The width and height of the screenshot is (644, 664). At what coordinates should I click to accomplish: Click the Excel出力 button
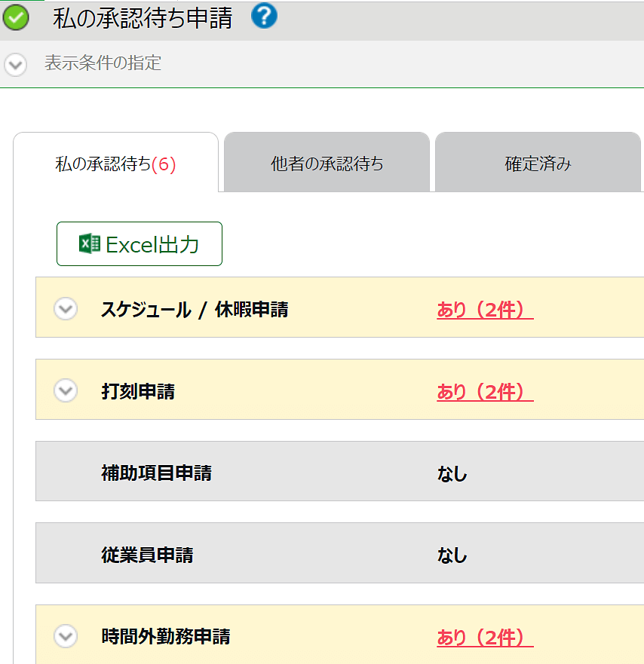[140, 244]
